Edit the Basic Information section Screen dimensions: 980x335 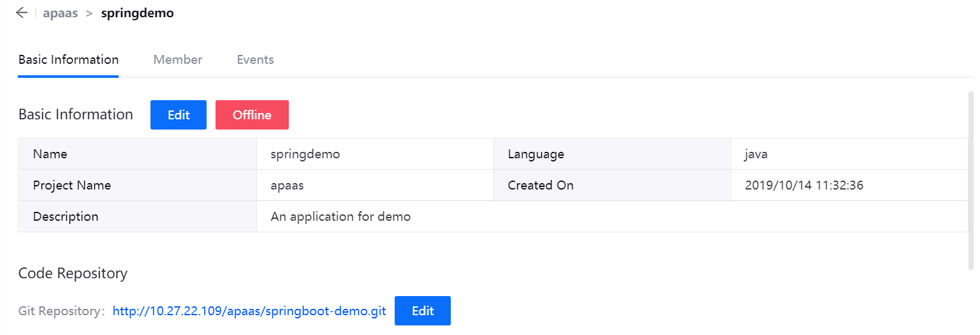[x=179, y=115]
